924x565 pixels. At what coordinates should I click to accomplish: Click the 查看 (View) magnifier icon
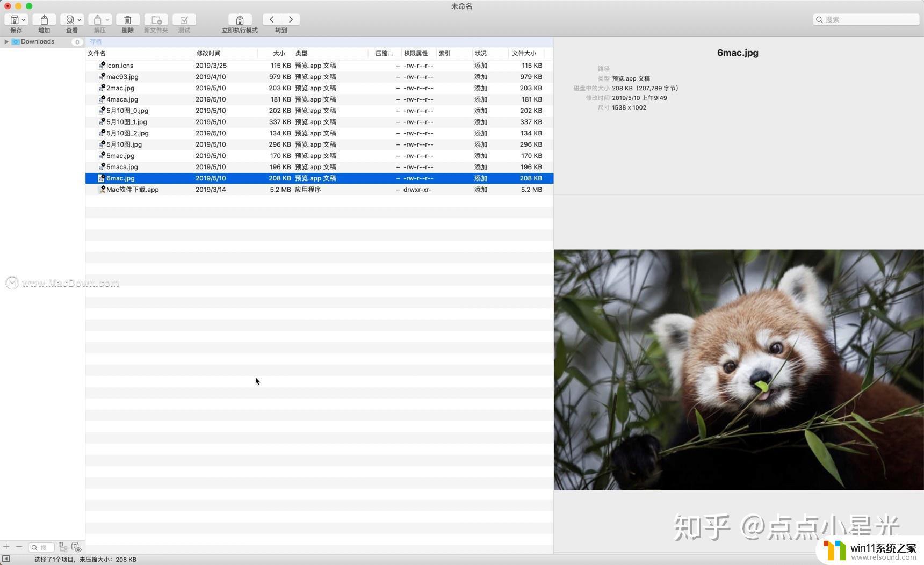(70, 20)
